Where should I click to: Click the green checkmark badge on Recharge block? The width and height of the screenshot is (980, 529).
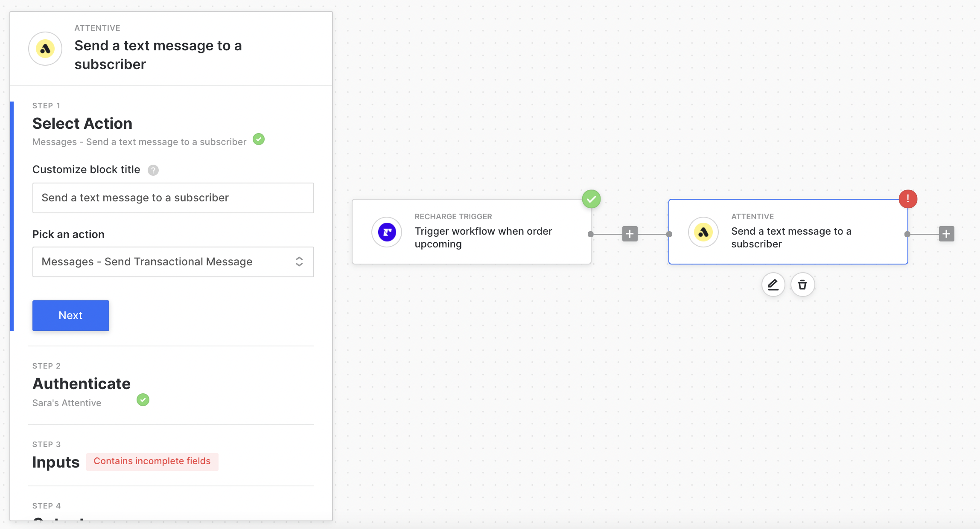(591, 199)
